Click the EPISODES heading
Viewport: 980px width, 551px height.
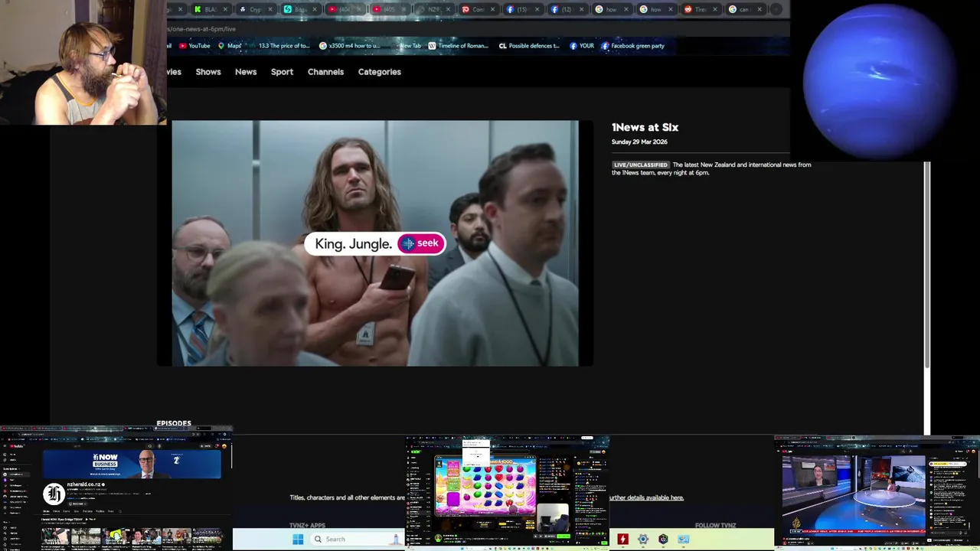pos(174,423)
